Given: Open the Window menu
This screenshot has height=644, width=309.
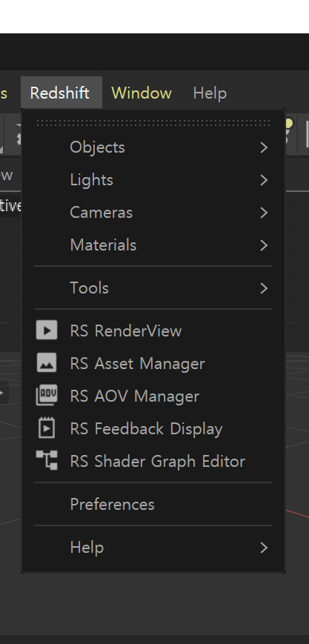Looking at the screenshot, I should (x=142, y=93).
